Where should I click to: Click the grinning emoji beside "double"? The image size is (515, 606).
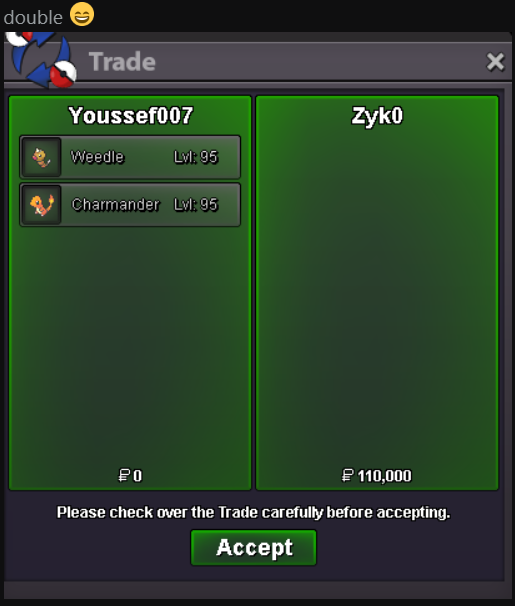pos(82,15)
